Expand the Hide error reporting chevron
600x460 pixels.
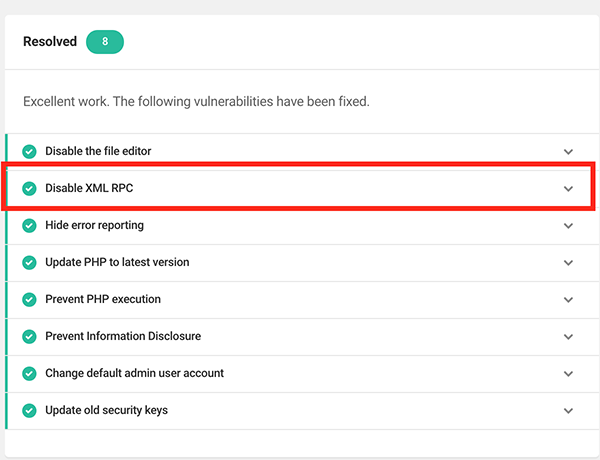point(568,226)
